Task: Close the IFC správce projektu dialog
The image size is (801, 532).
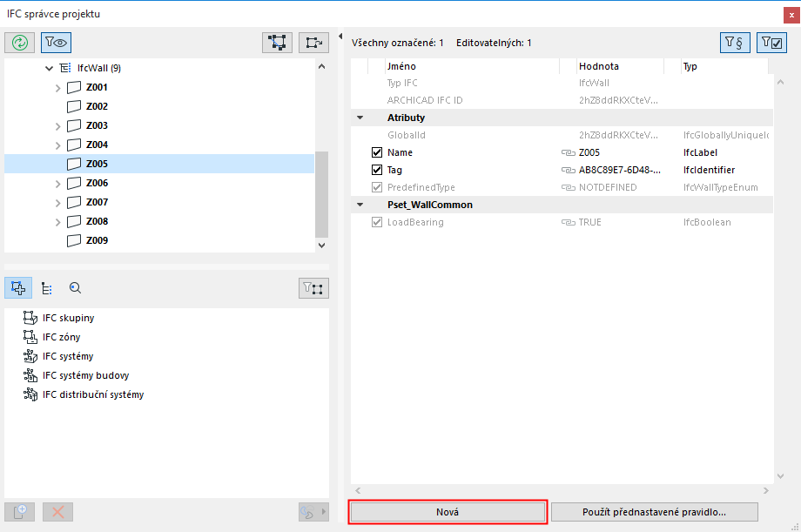Action: pyautogui.click(x=791, y=16)
